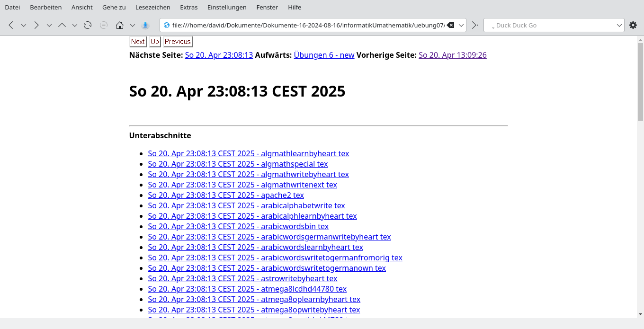This screenshot has width=644, height=329.
Task: Open the Duck Duck Go search suggestions dropdown
Action: (x=619, y=25)
